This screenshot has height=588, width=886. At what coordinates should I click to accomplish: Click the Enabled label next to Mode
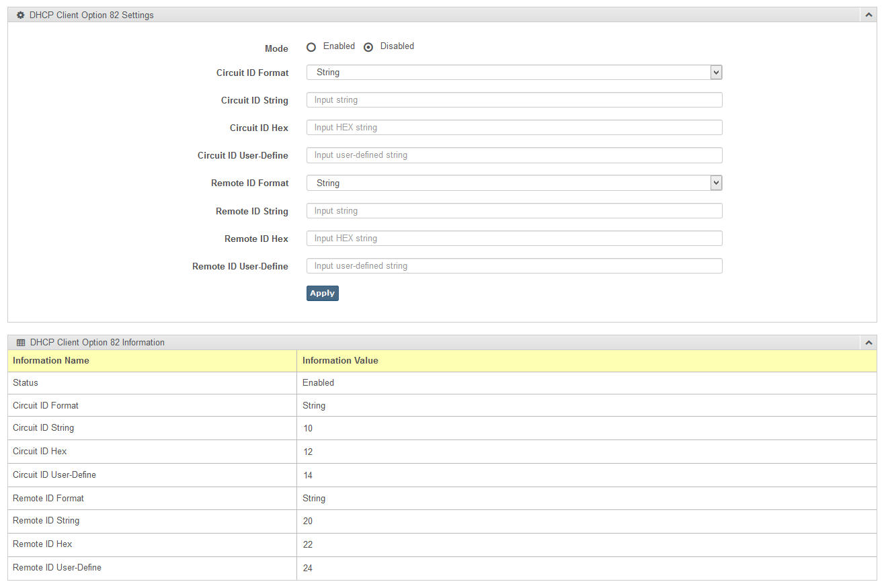pos(339,46)
